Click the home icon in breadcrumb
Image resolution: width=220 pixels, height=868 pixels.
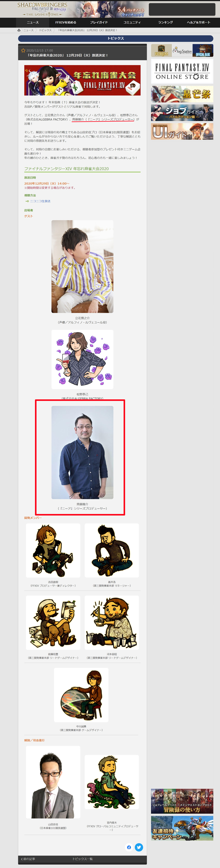click(19, 30)
